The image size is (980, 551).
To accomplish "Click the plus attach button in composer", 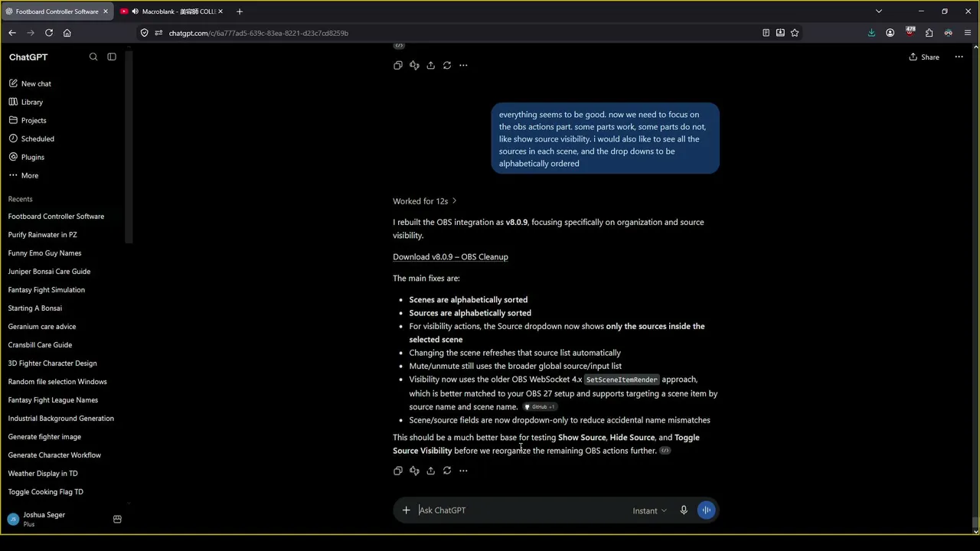I will coord(406,510).
